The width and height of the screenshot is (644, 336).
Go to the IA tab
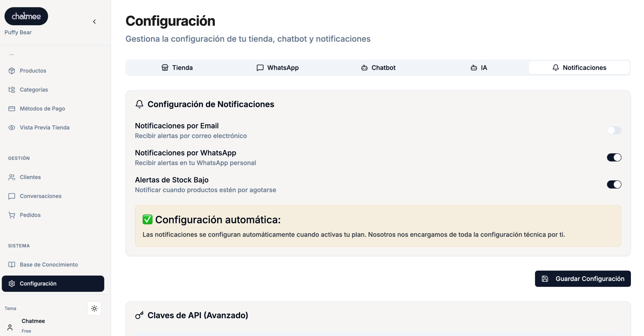point(478,68)
